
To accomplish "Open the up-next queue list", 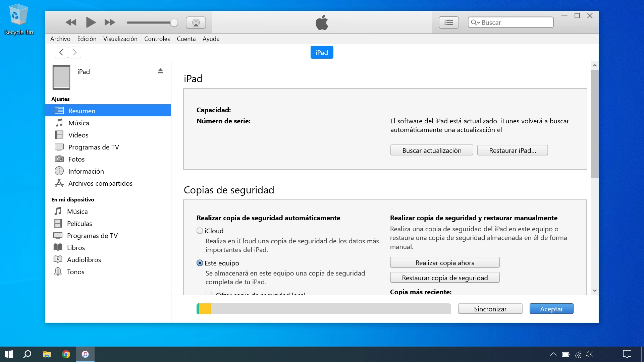I will coord(448,22).
